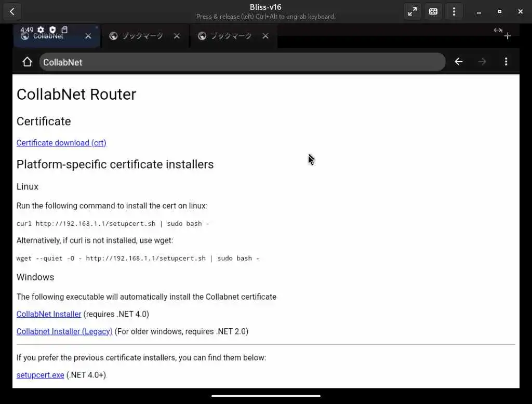Maximize the Bliss-v16 viewer window
Image resolution: width=532 pixels, height=404 pixels.
tap(499, 11)
